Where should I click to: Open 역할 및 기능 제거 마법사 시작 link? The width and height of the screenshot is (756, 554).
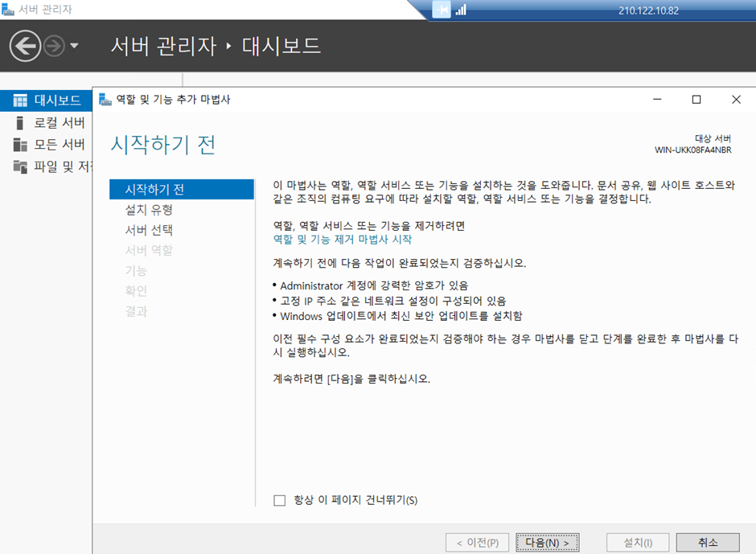[x=343, y=240]
